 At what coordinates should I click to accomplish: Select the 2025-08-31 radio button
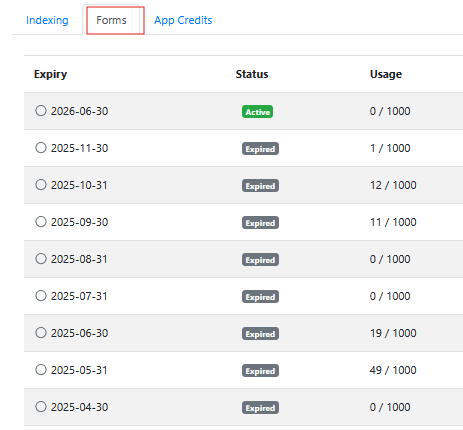pos(41,258)
